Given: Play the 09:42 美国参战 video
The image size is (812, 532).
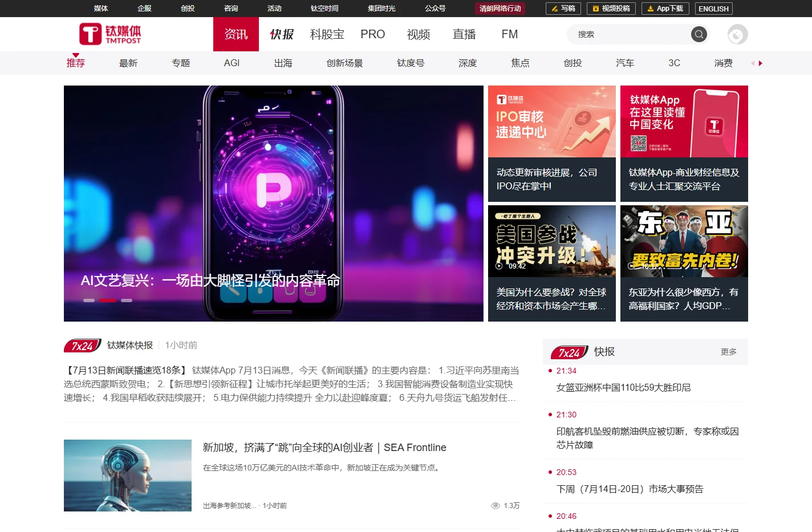Looking at the screenshot, I should click(x=499, y=266).
